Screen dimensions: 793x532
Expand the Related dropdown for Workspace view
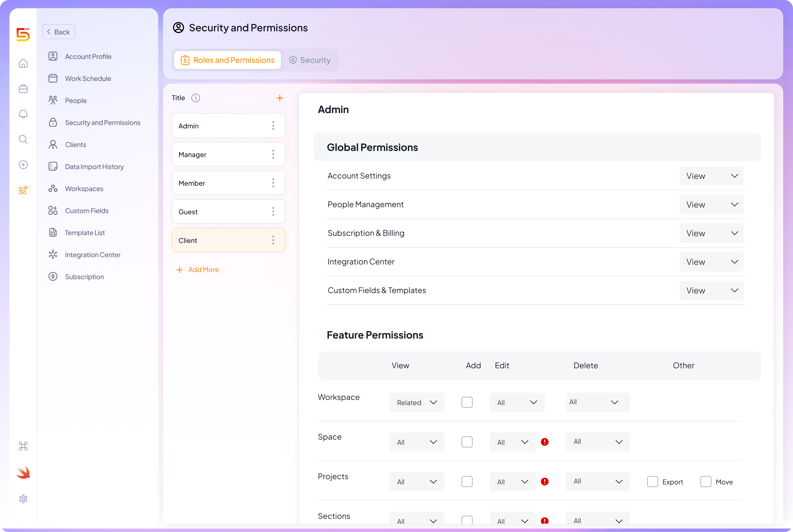[417, 402]
